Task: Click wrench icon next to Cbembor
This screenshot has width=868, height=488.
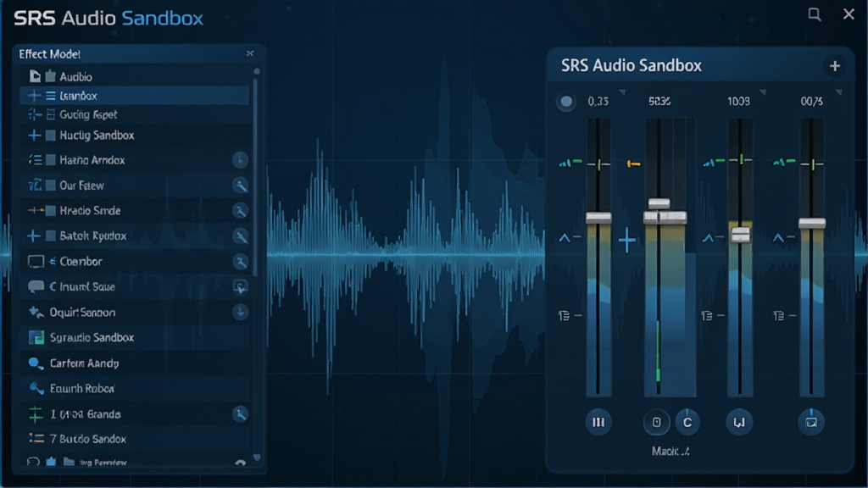Action: [240, 261]
